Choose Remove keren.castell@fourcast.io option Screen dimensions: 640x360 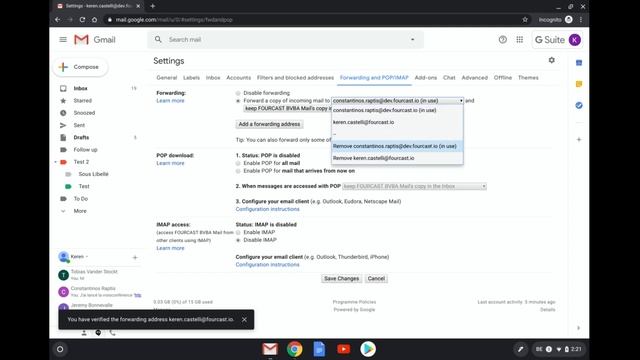point(397,158)
